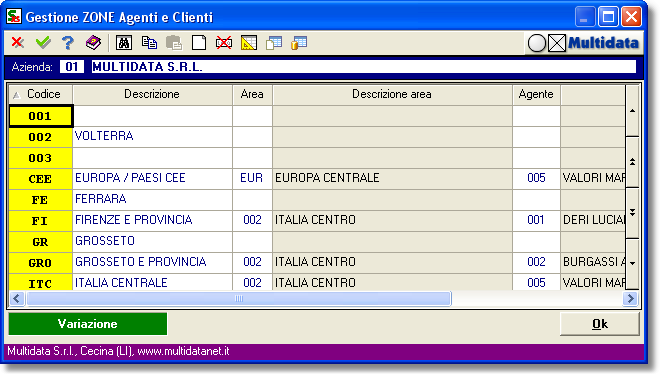
Task: Page down with double down arrow button
Action: (x=632, y=213)
